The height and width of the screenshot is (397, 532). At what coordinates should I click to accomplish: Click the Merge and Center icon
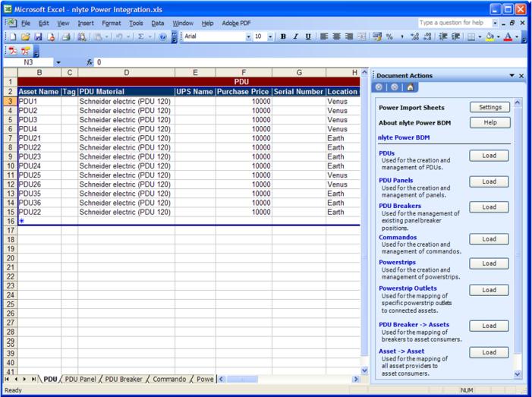tap(362, 36)
